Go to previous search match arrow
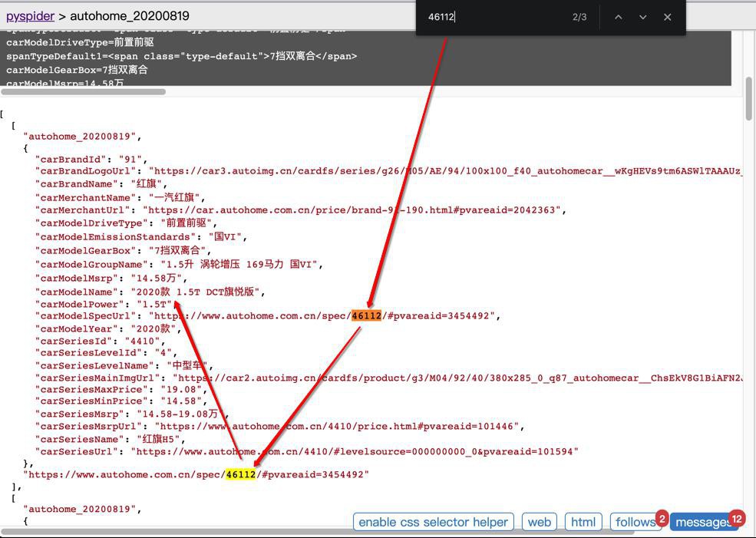This screenshot has height=538, width=756. point(618,17)
